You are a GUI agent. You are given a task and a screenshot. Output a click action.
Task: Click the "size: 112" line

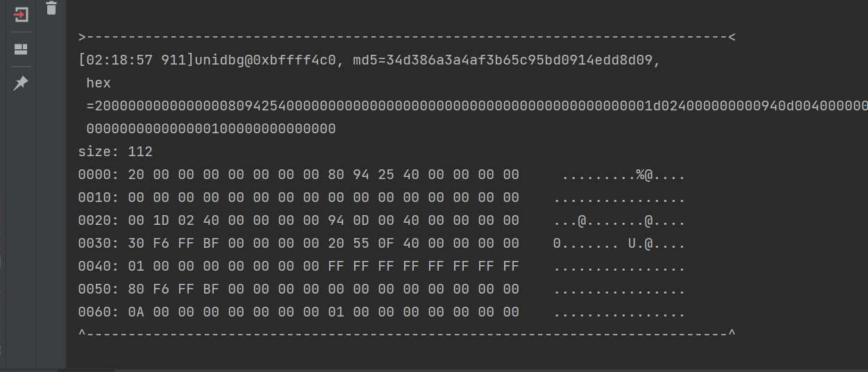tap(115, 152)
